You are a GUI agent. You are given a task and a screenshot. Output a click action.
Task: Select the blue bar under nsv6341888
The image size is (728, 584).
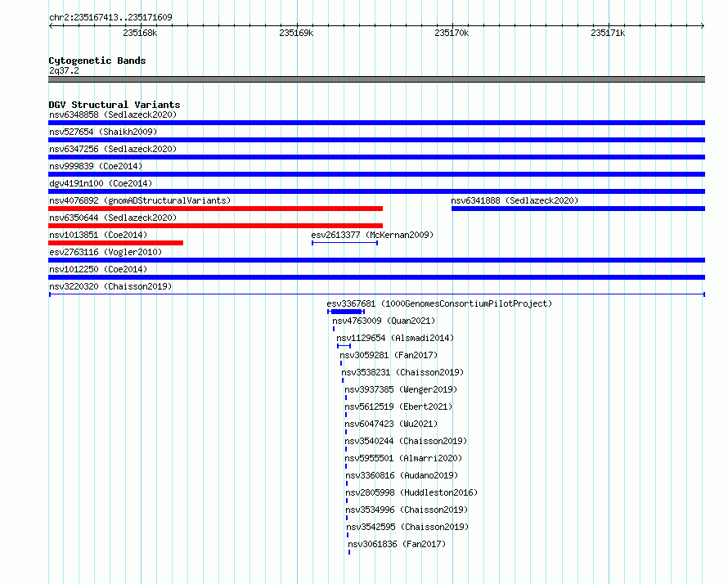coord(578,209)
